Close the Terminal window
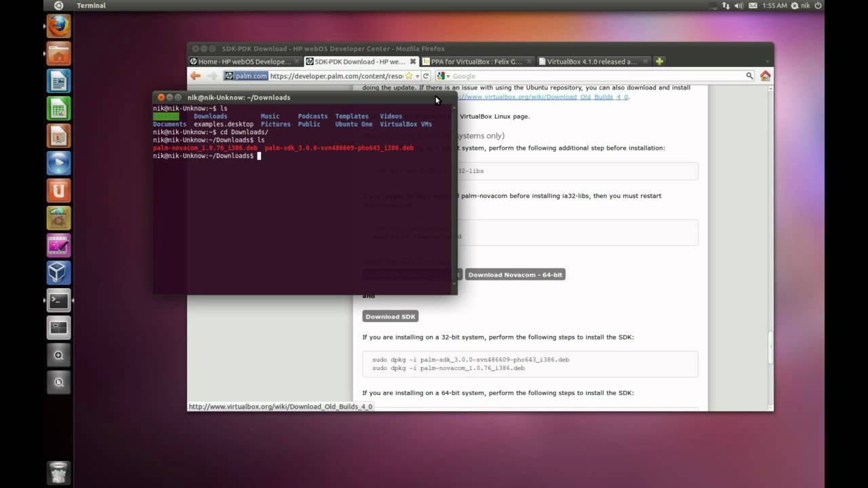 [161, 98]
